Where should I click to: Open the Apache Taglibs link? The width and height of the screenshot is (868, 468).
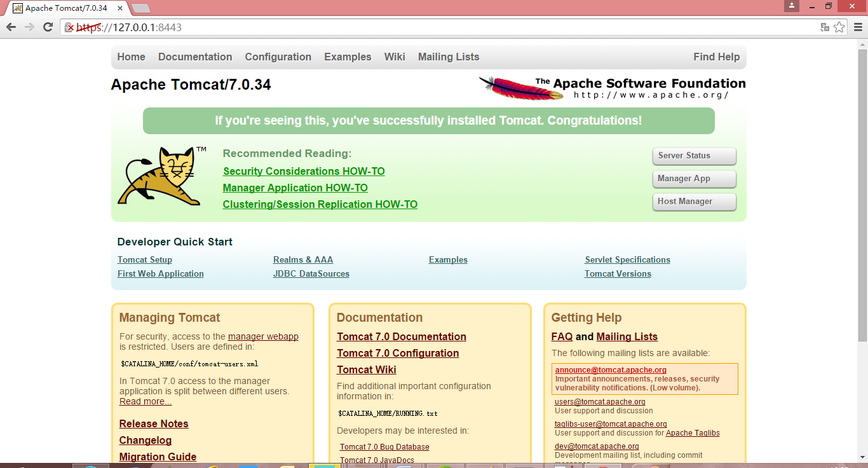[x=693, y=433]
